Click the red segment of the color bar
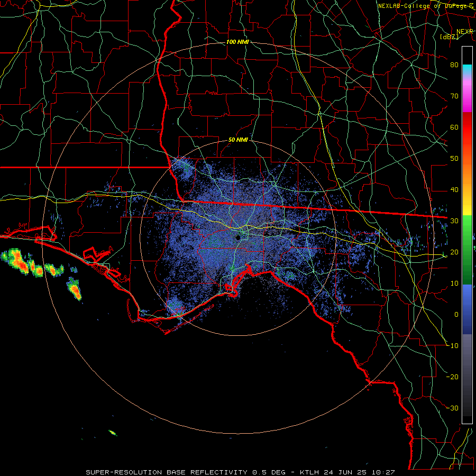Screen dimensions: 476x476 (x=467, y=127)
